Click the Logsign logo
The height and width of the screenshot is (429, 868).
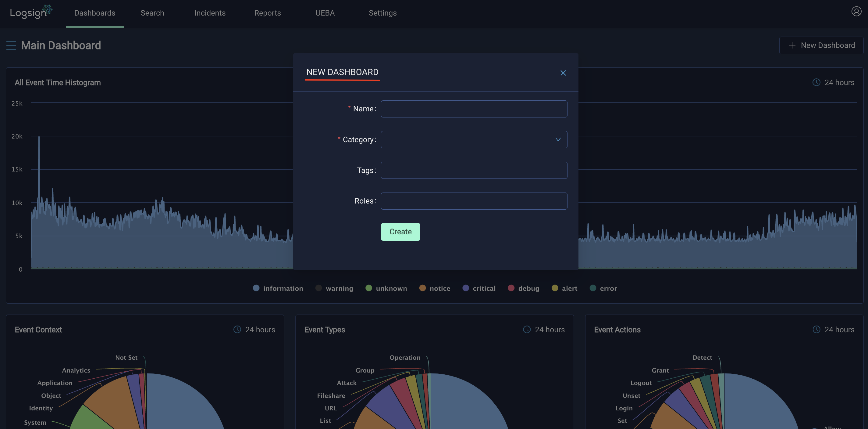coord(31,12)
